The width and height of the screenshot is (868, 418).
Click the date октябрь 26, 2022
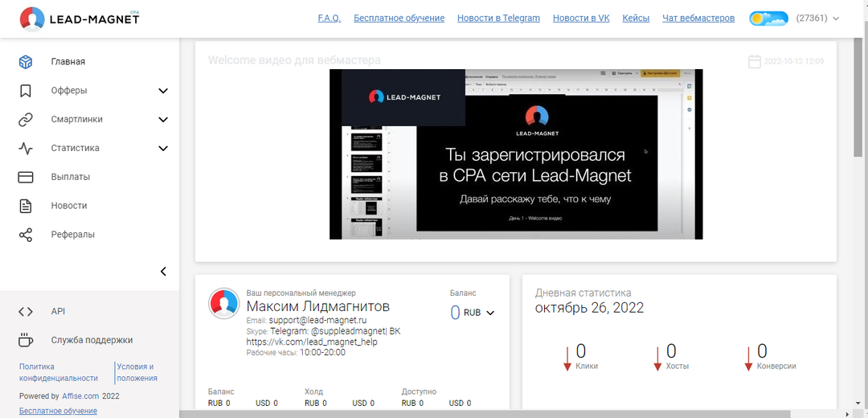tap(590, 308)
